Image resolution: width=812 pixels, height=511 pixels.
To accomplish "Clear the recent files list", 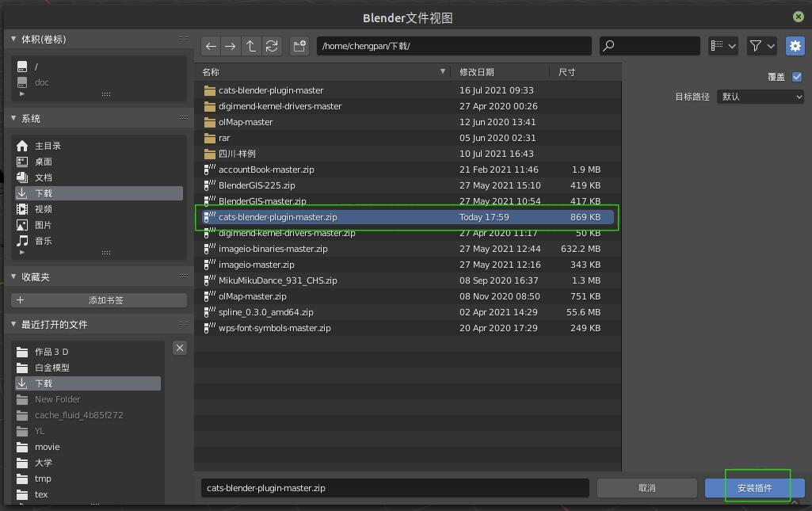I will (x=180, y=348).
